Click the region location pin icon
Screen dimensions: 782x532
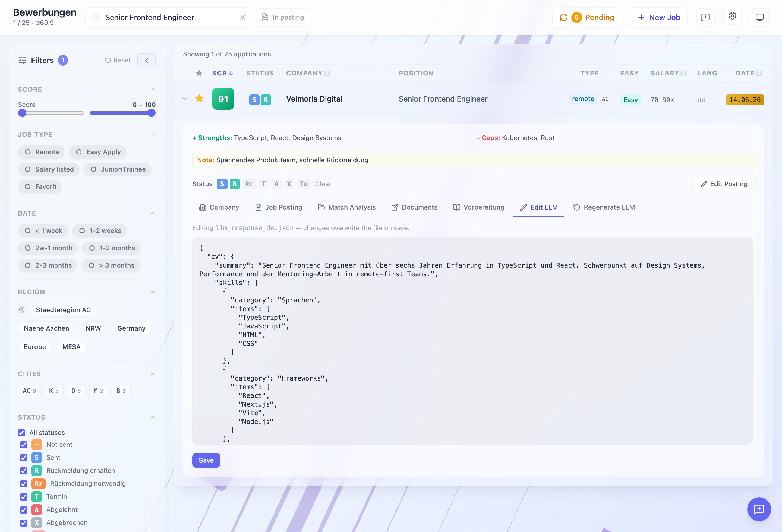pos(22,310)
